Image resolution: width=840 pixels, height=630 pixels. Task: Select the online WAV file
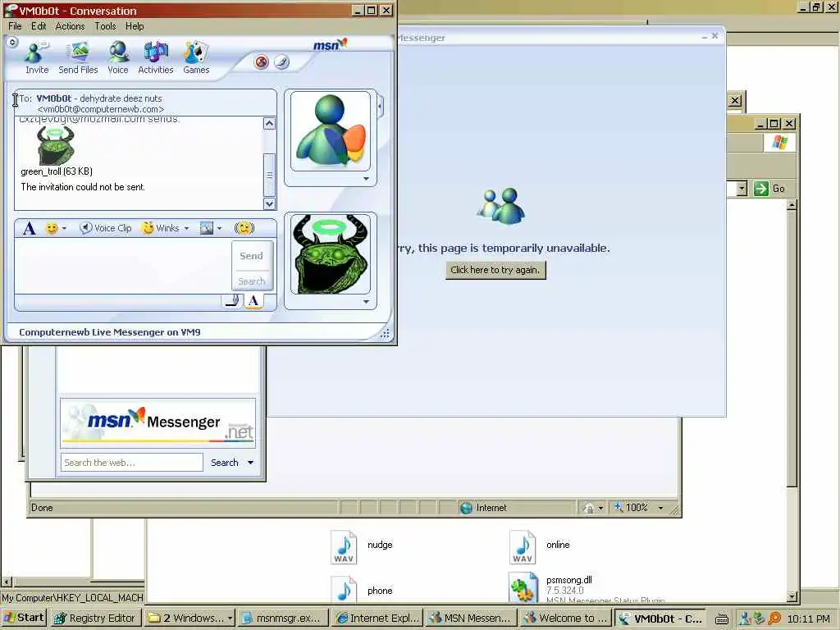click(540, 546)
